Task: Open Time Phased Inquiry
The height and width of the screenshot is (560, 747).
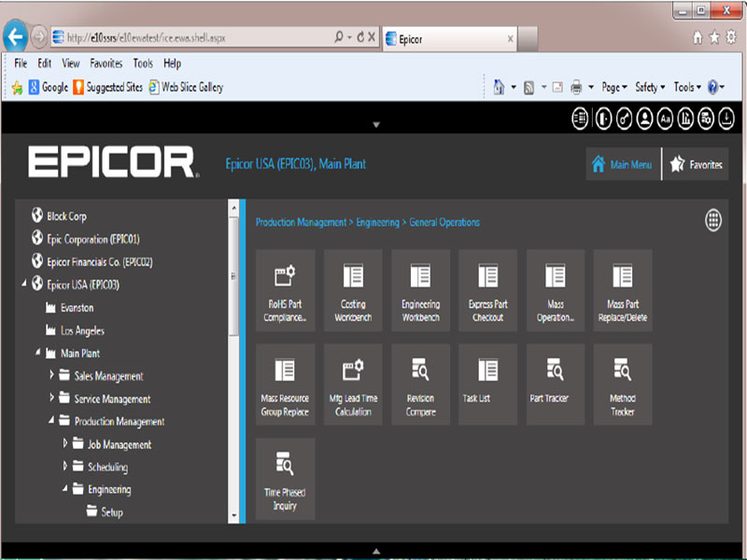Action: pyautogui.click(x=285, y=479)
